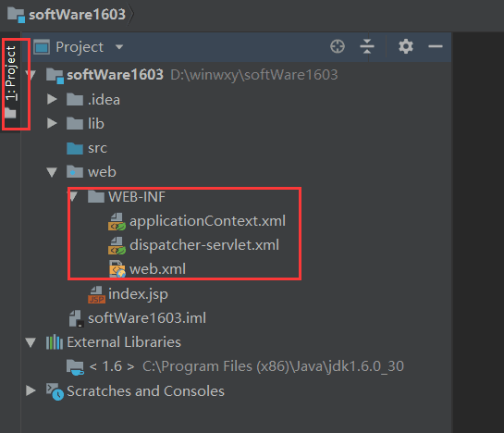Click the Scratches and Consoles clock icon

55,391
